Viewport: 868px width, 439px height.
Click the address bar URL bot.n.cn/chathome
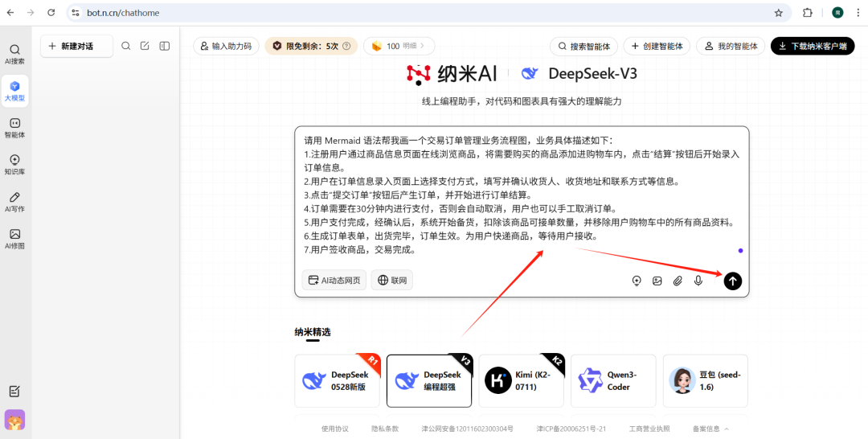coord(123,13)
